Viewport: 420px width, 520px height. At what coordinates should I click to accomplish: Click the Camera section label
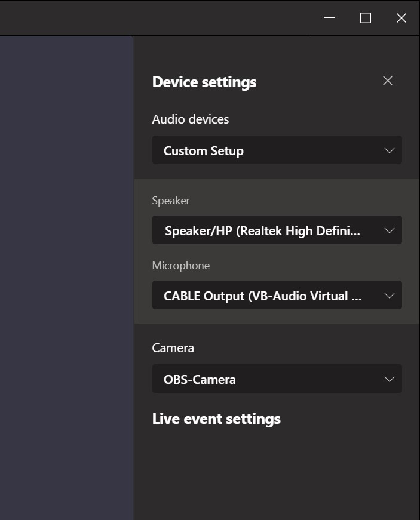tap(173, 348)
